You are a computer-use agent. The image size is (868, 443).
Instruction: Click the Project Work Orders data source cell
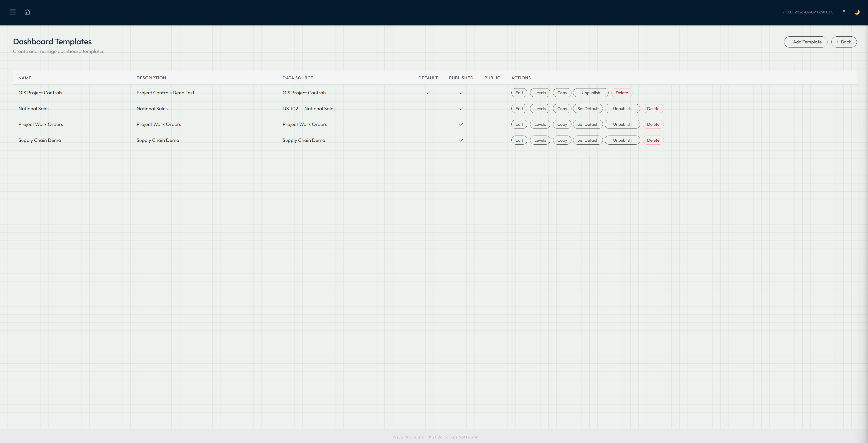click(305, 125)
